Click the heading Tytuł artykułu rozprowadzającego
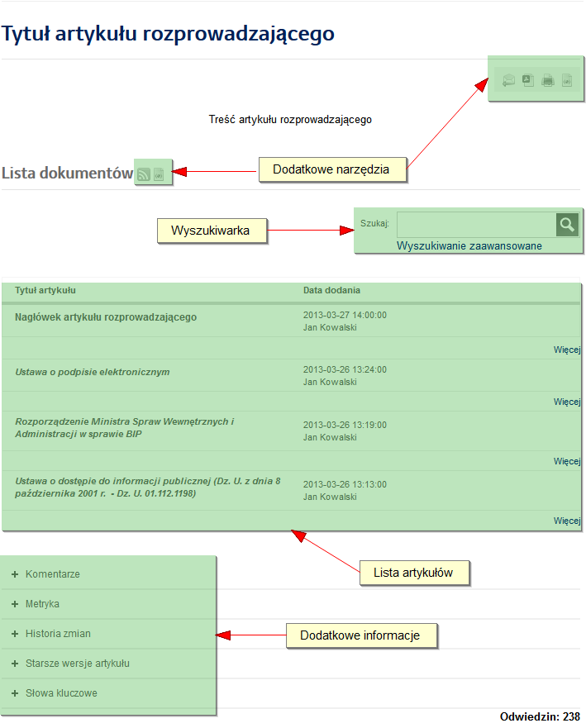 pos(168,34)
